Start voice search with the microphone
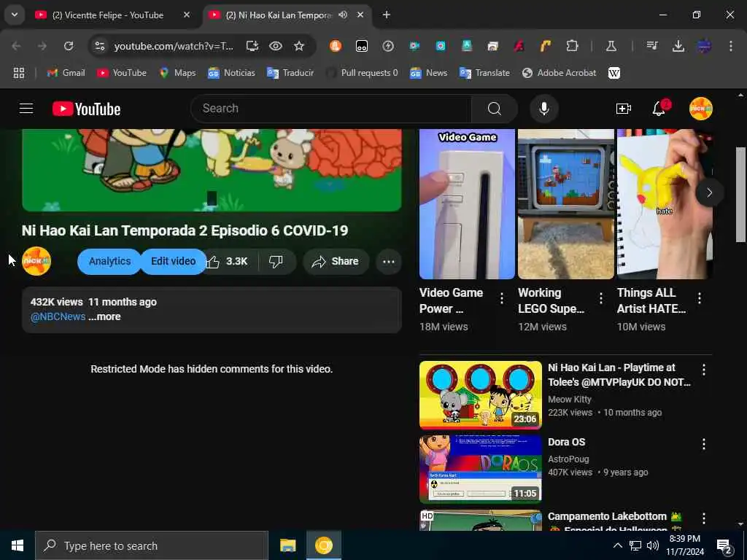The width and height of the screenshot is (747, 560). click(x=543, y=109)
